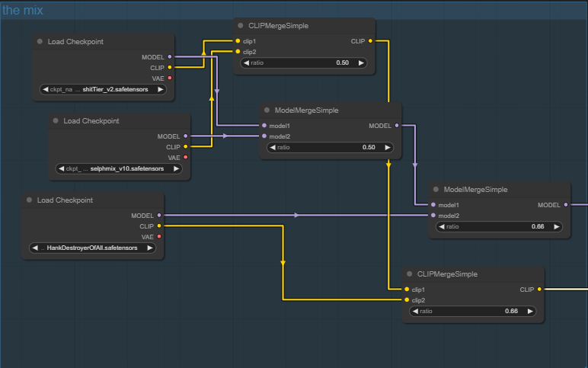Collapse the HankDestroyerOfAll Load Checkpoint node via its dot

pos(29,200)
